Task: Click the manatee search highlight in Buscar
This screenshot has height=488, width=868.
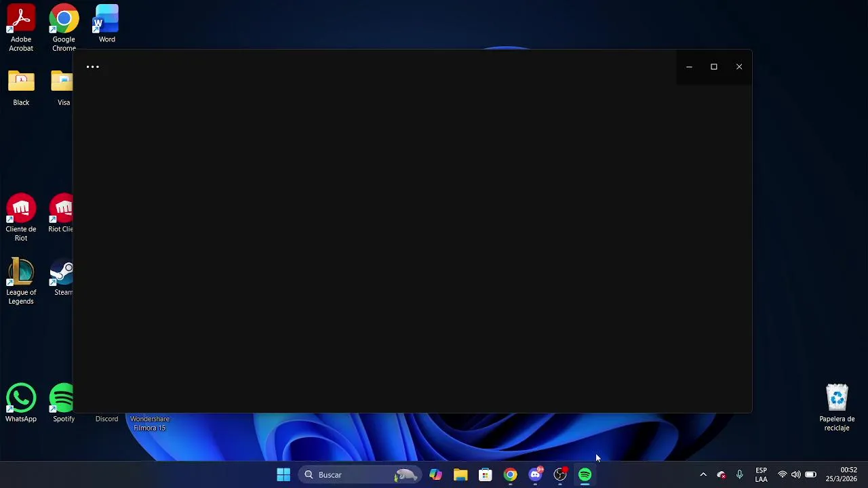Action: (406, 475)
